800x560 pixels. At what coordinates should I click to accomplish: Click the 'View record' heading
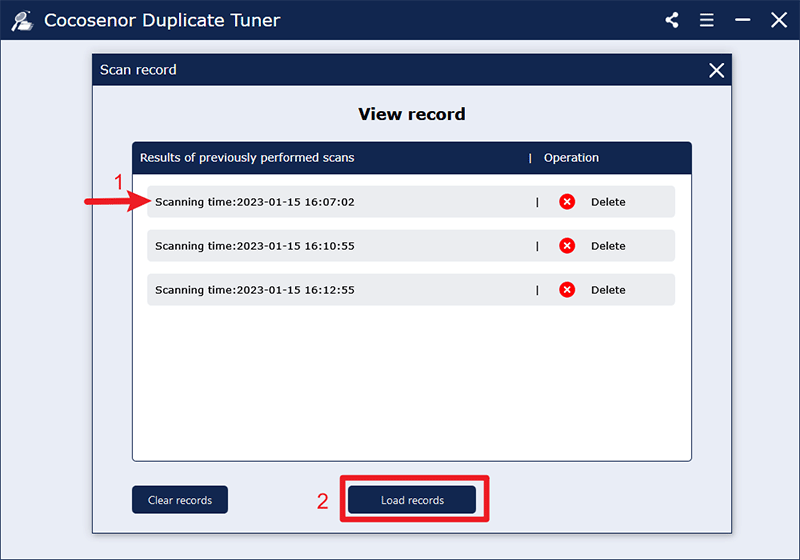(412, 114)
